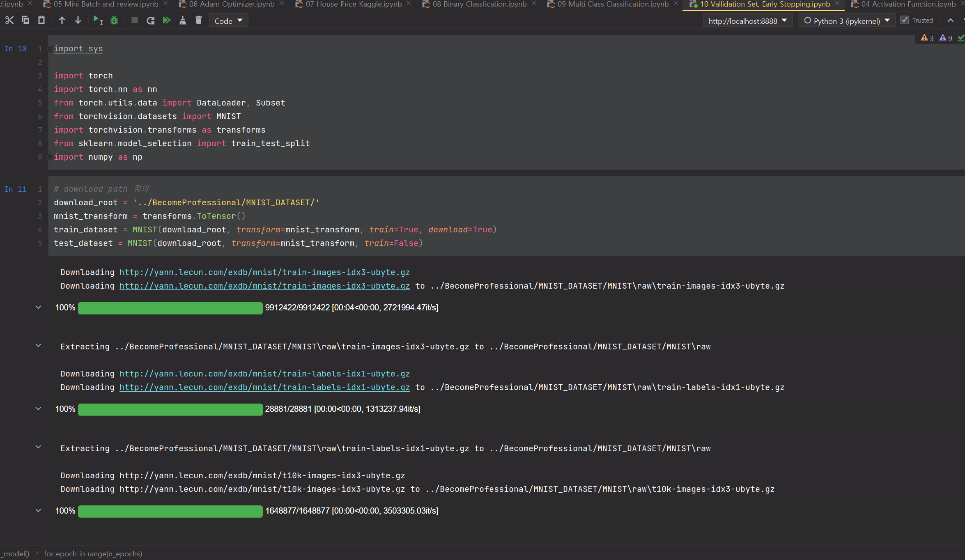Restart the kernel
Viewport: 965px width, 560px height.
point(151,21)
